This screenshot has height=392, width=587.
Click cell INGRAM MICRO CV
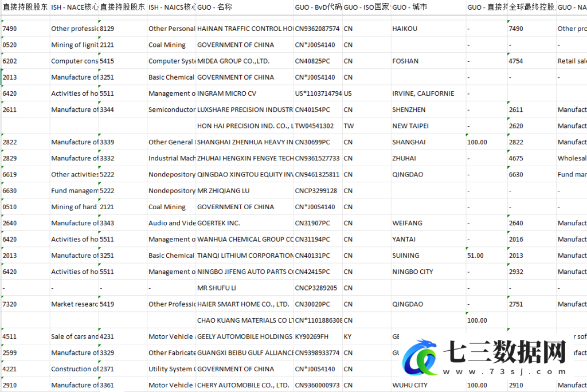coord(245,93)
